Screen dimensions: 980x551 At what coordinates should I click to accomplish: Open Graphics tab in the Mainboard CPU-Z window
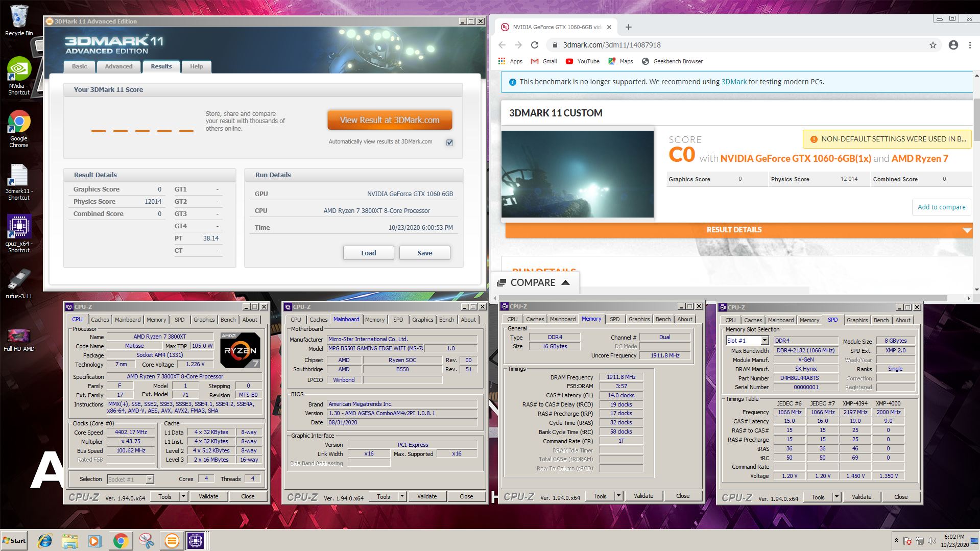tap(422, 320)
